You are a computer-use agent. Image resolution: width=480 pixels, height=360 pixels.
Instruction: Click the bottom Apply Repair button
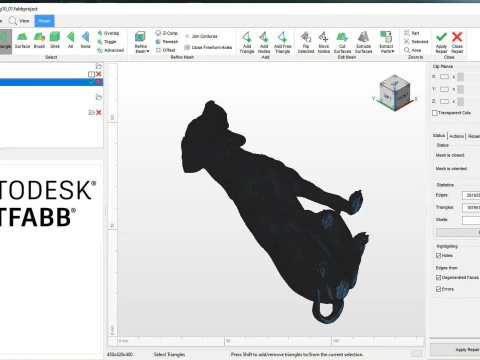pyautogui.click(x=467, y=349)
